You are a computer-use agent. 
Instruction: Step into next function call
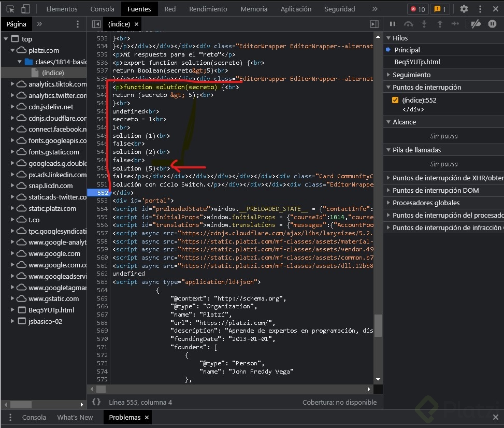pos(424,24)
